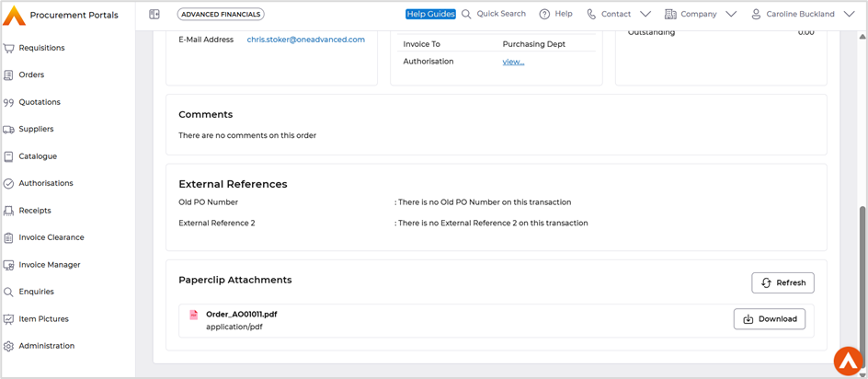Click the PDF file icon for Order_AO01011

pos(194,315)
